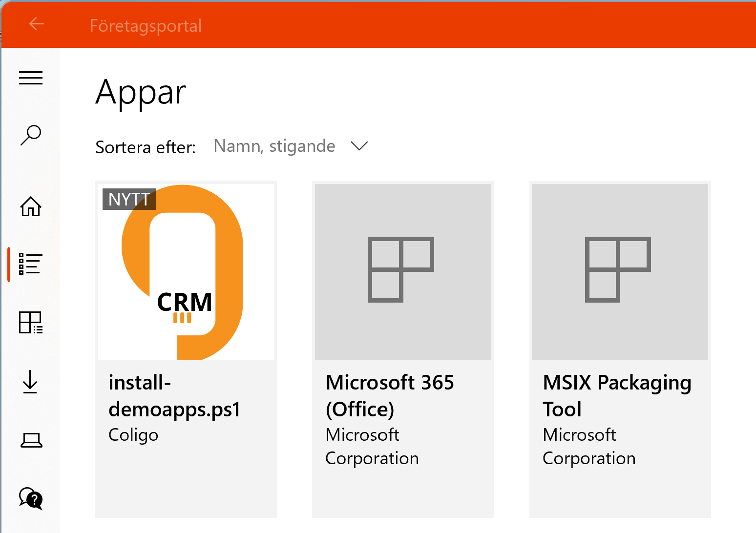The height and width of the screenshot is (533, 756).
Task: Open Devices laptop icon in sidebar
Action: (31, 441)
